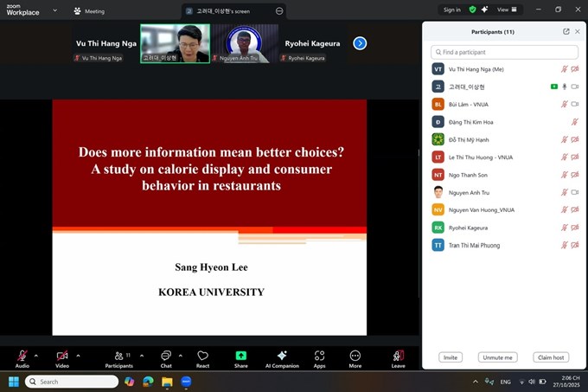Open AI Companion
Viewport: 588px width, 392px height.
281,356
